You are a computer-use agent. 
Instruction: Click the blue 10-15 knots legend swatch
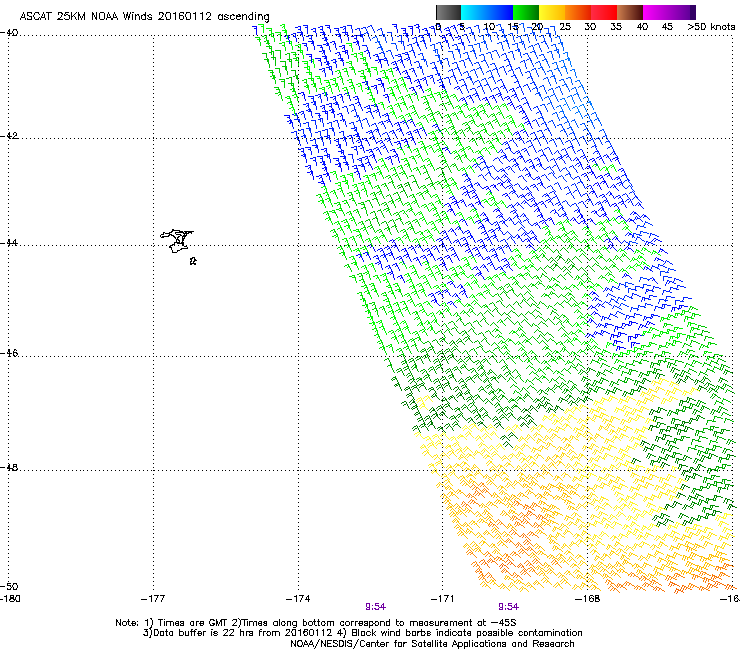(x=500, y=12)
